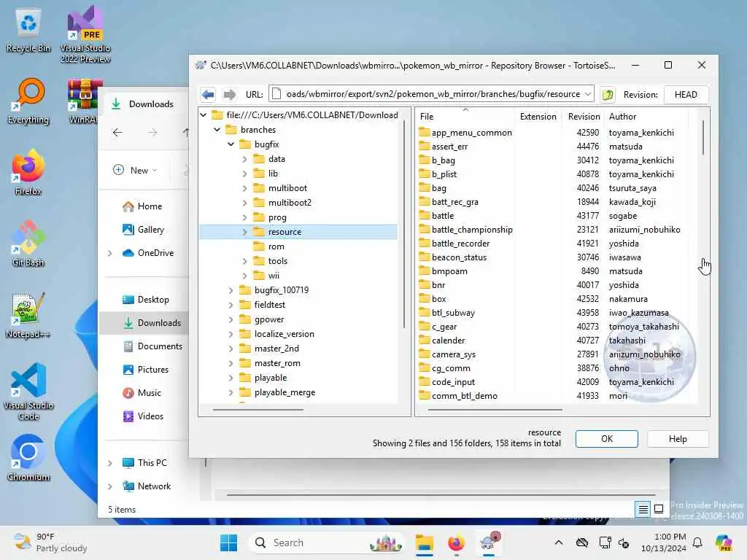Viewport: 747px width, 560px height.
Task: Click the back arrow in Repository Browser
Action: 208,94
